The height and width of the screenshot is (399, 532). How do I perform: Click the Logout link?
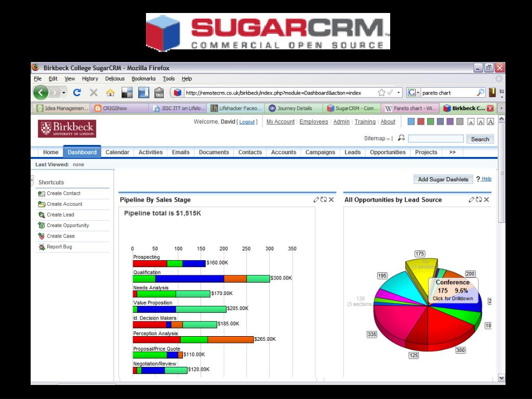click(247, 122)
